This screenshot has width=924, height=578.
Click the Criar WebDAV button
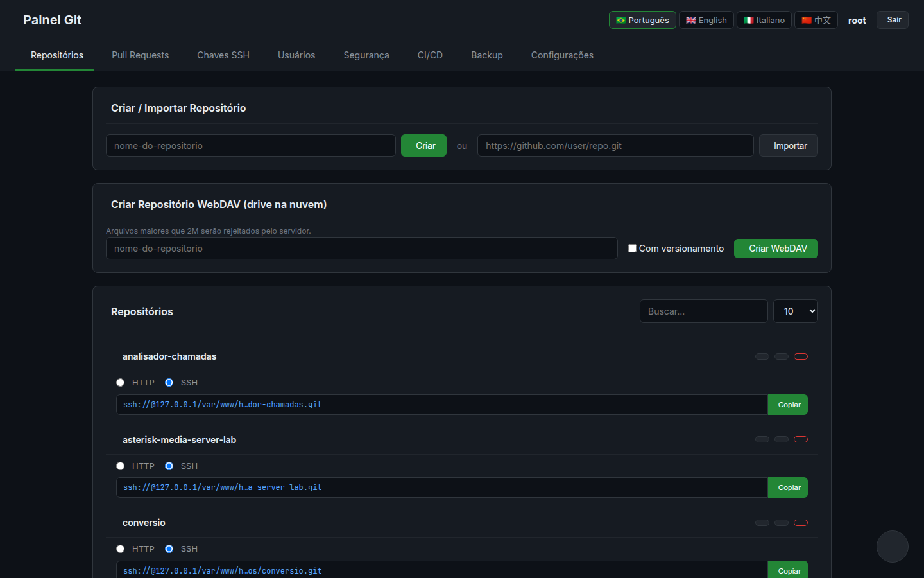point(776,249)
